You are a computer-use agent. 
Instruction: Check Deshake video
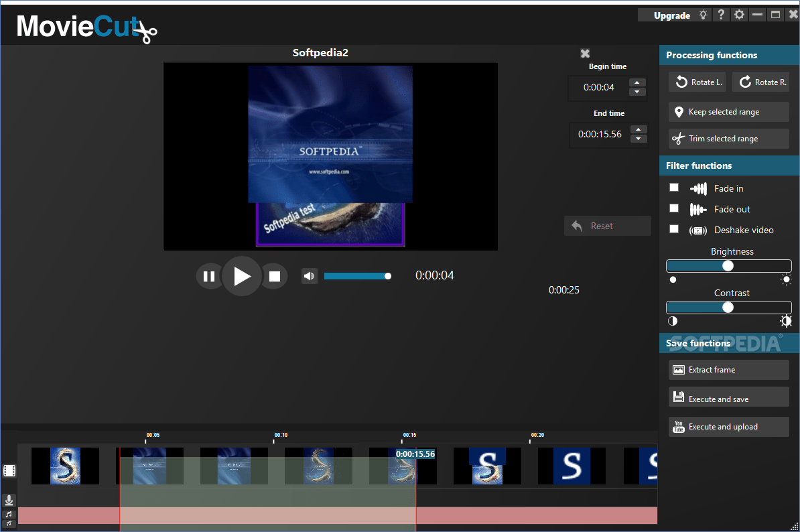tap(674, 229)
